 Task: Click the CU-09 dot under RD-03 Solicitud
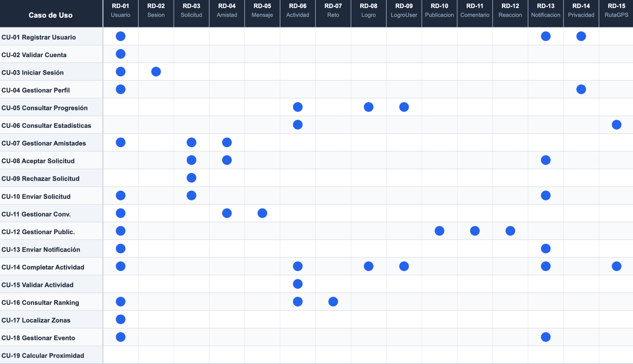pyautogui.click(x=191, y=178)
